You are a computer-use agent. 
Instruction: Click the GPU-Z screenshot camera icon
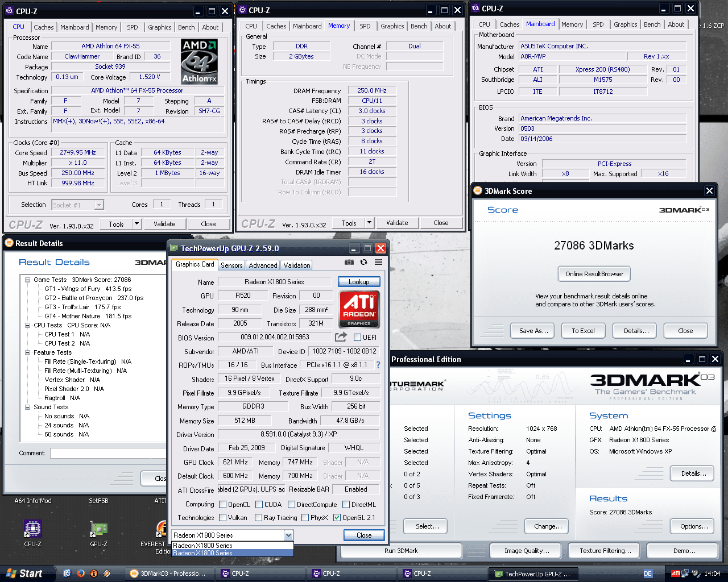349,262
